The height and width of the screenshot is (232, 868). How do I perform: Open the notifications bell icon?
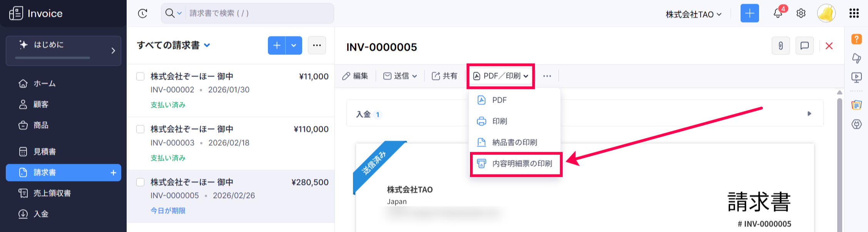click(778, 13)
